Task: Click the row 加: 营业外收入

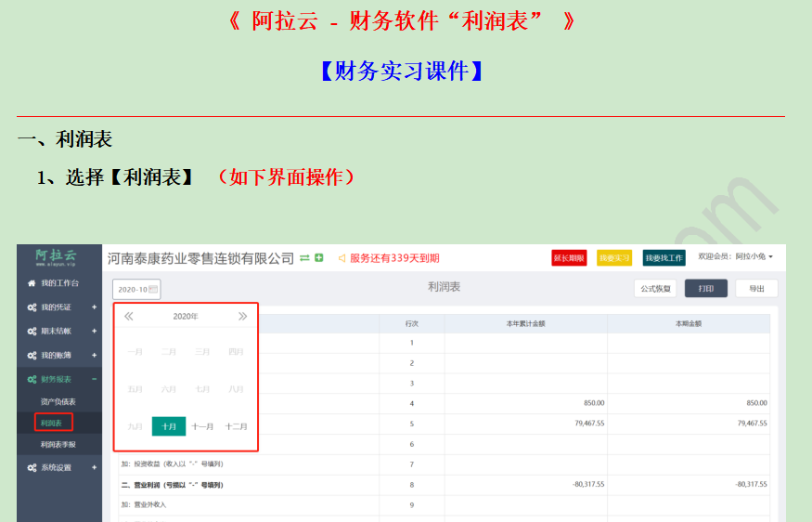Action: click(x=444, y=505)
